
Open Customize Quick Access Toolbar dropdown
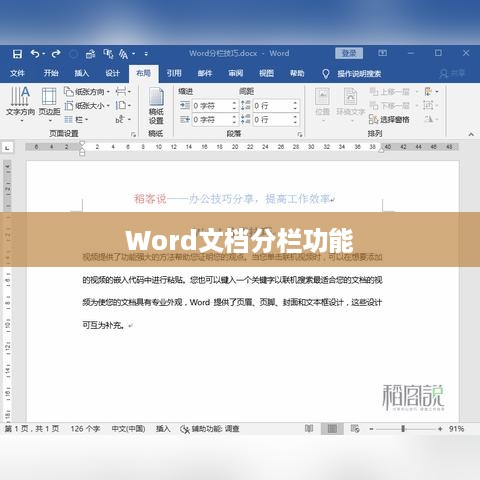[x=146, y=54]
